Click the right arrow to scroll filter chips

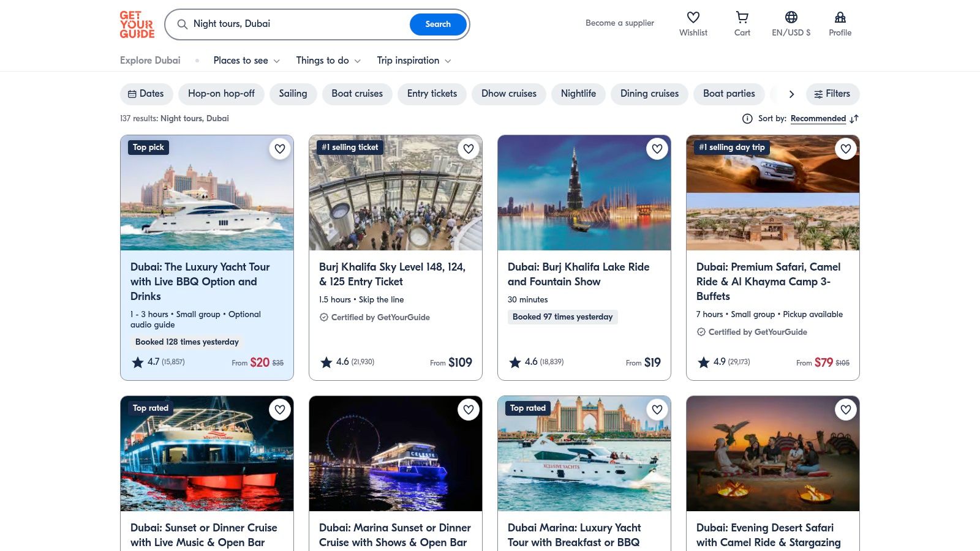(x=791, y=94)
